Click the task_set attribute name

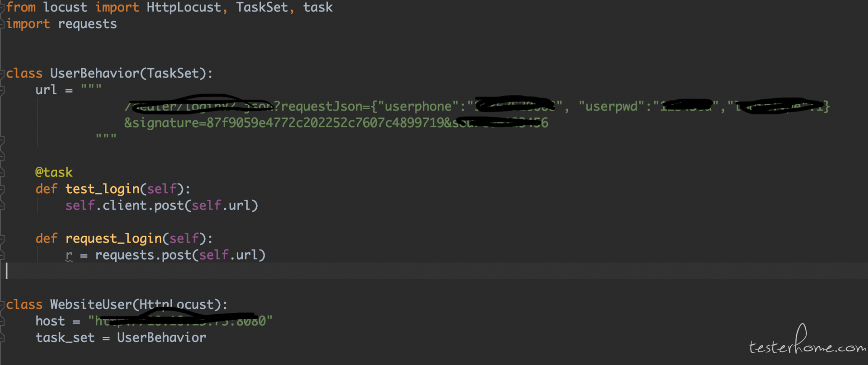point(65,338)
